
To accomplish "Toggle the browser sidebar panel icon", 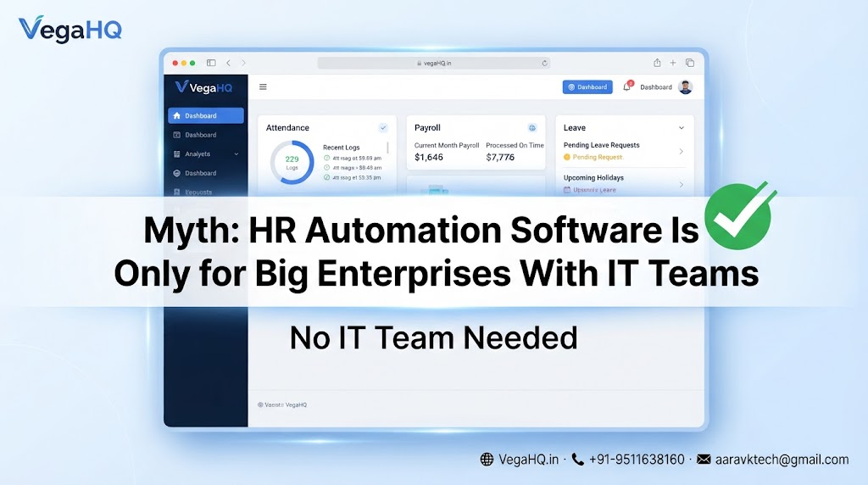I will point(211,63).
